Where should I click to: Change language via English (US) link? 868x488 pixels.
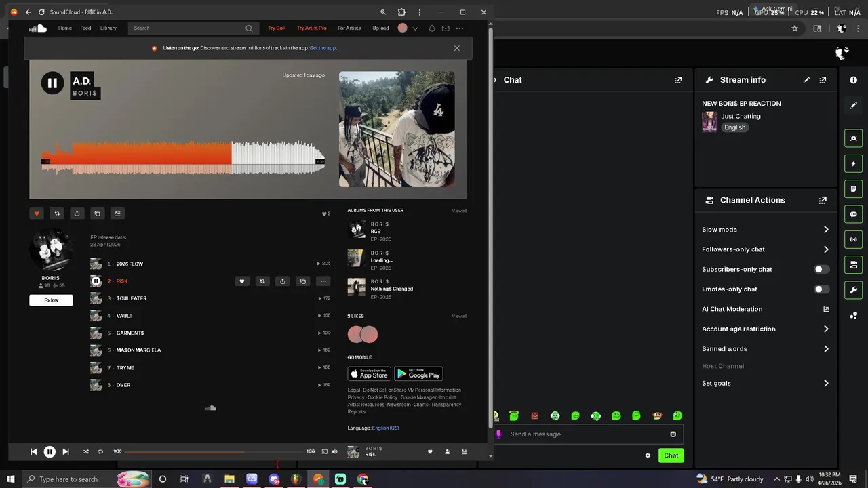pos(385,428)
